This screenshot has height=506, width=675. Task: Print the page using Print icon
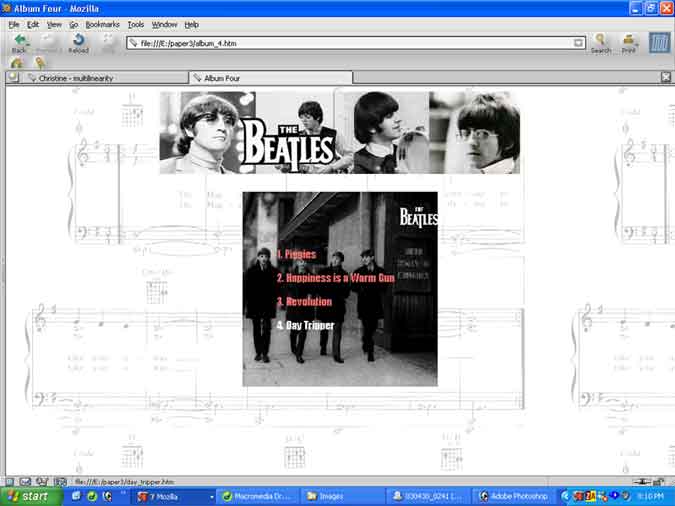tap(629, 42)
